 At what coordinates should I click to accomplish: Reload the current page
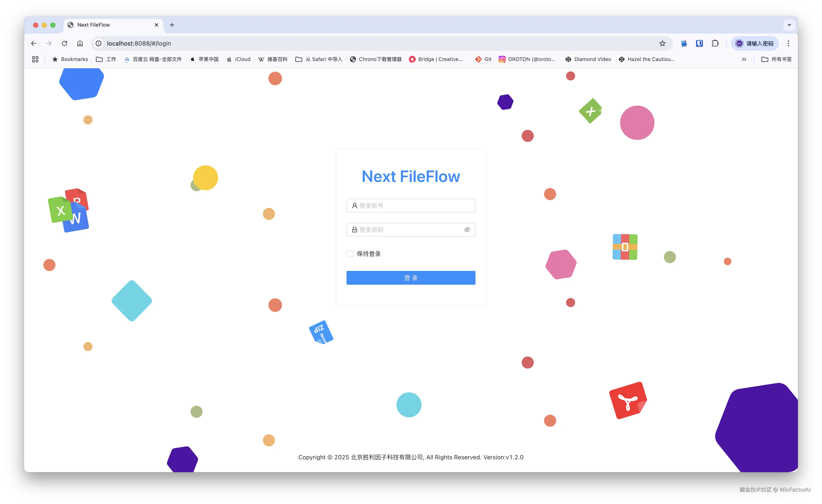(x=64, y=43)
